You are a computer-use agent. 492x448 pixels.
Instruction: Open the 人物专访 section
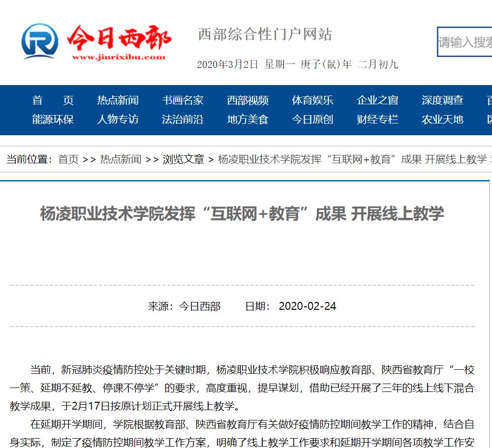point(118,119)
